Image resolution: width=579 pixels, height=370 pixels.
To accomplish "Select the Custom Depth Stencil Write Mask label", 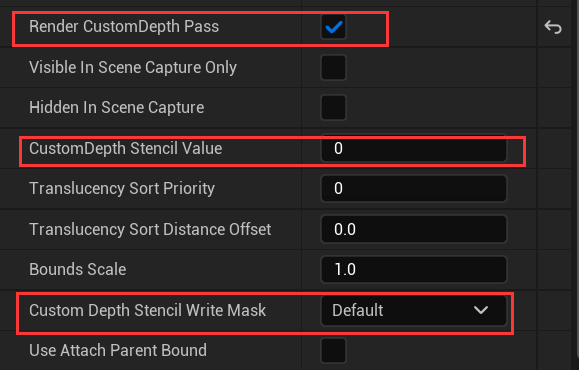I will click(x=147, y=310).
